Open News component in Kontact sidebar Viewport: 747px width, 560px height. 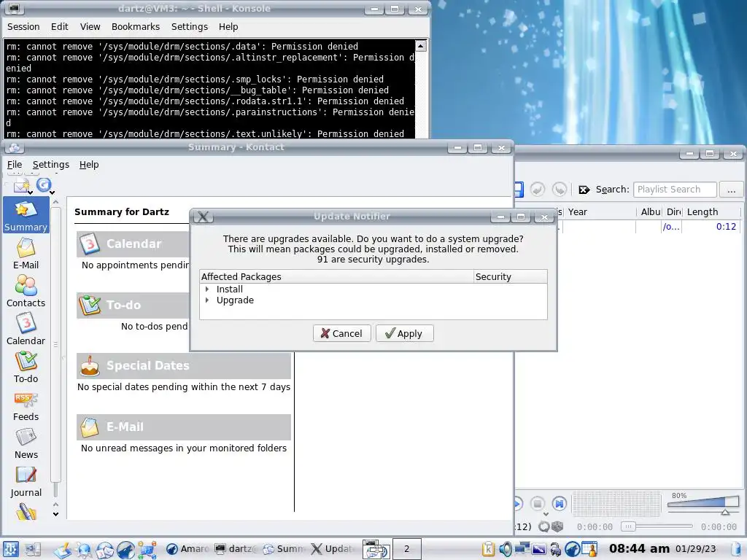pos(26,444)
